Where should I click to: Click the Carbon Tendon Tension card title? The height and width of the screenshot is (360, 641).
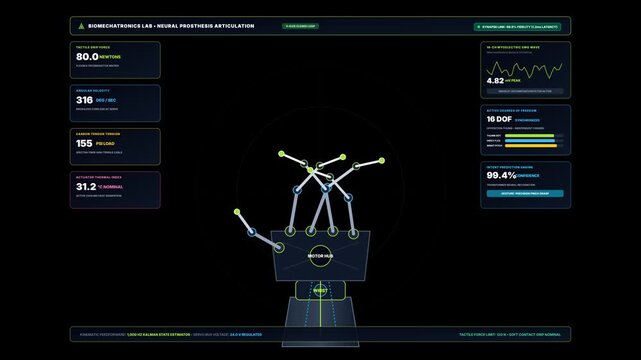tap(98, 134)
